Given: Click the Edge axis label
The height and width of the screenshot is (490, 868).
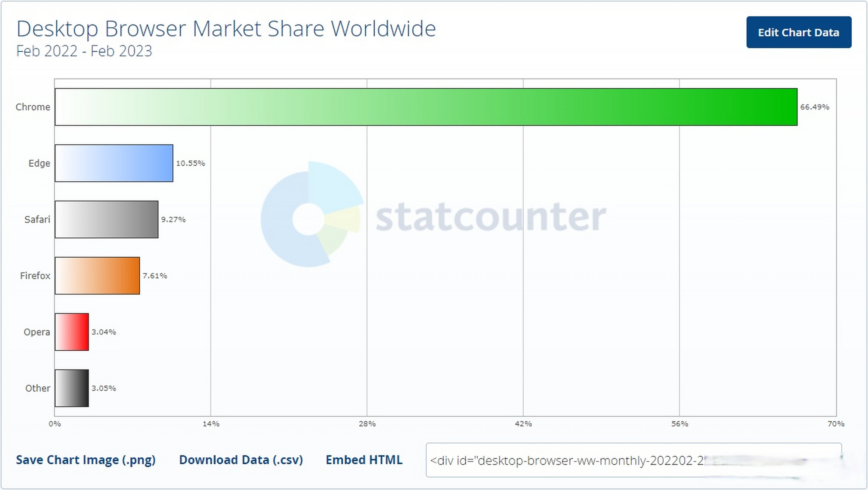Looking at the screenshot, I should tap(39, 163).
